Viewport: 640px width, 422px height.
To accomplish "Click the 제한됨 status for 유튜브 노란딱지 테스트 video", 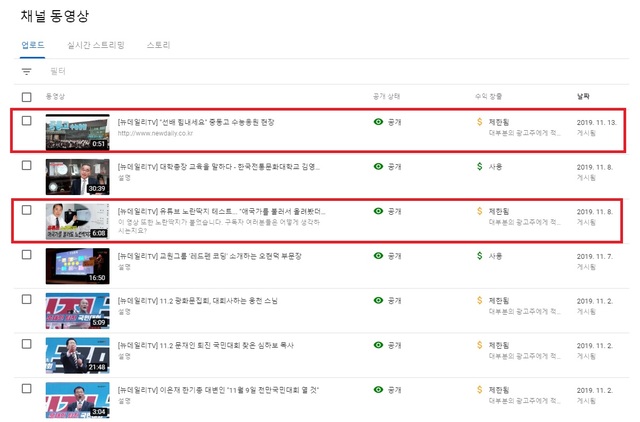I will (499, 211).
